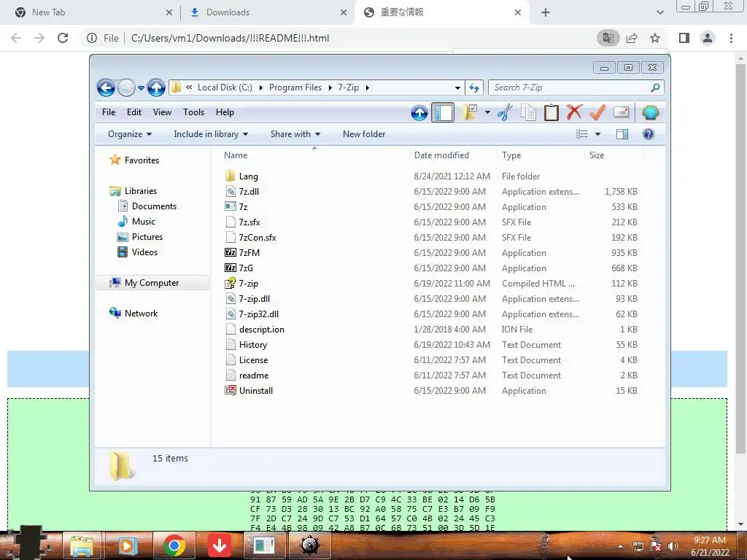Click the Paste clipboard icon
This screenshot has width=747, height=560.
click(551, 112)
